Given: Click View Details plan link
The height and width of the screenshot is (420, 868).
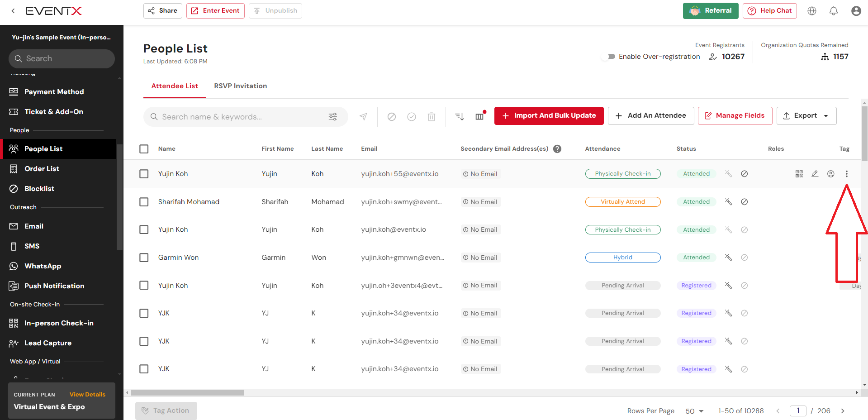Looking at the screenshot, I should coord(87,395).
